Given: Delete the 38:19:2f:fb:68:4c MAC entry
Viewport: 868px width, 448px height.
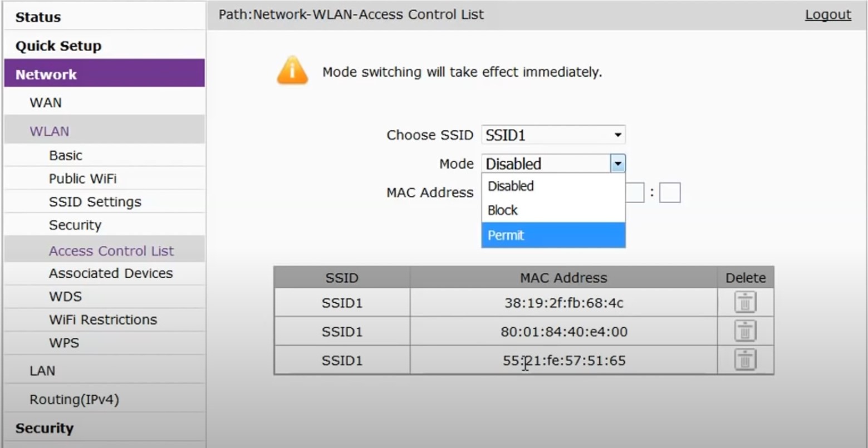Looking at the screenshot, I should tap(745, 302).
